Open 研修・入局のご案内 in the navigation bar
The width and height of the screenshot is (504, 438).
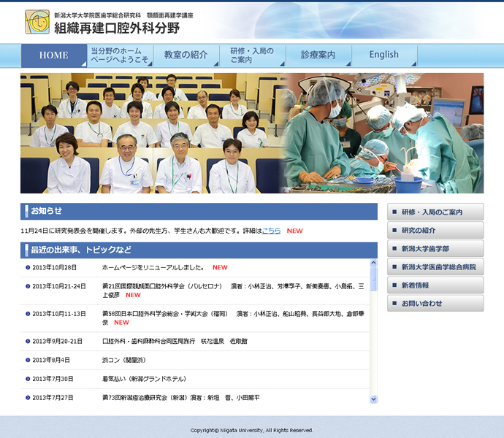(253, 55)
